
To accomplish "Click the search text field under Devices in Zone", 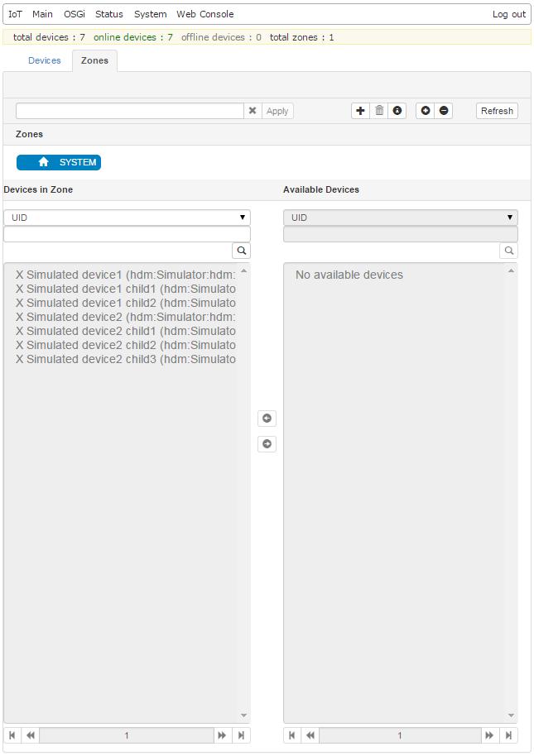I will 127,234.
